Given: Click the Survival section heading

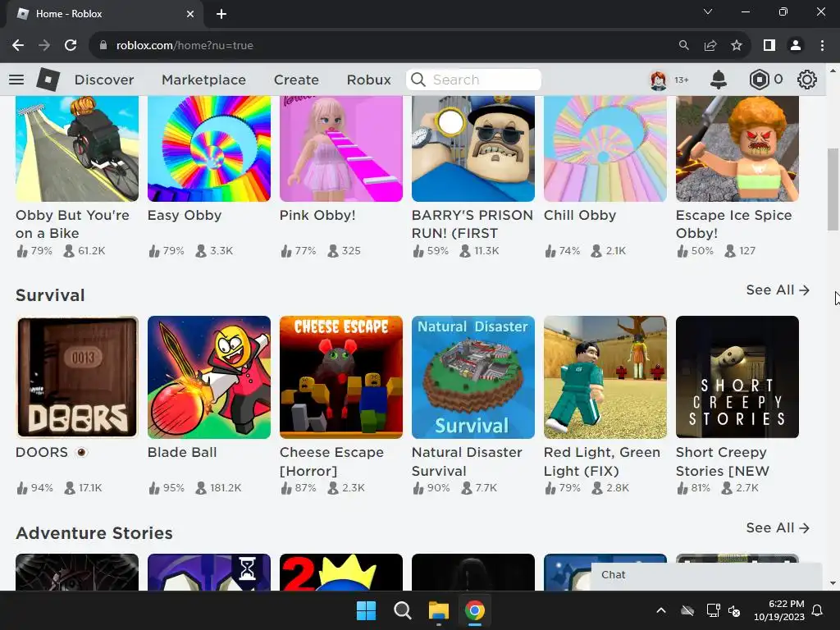Looking at the screenshot, I should pyautogui.click(x=50, y=295).
